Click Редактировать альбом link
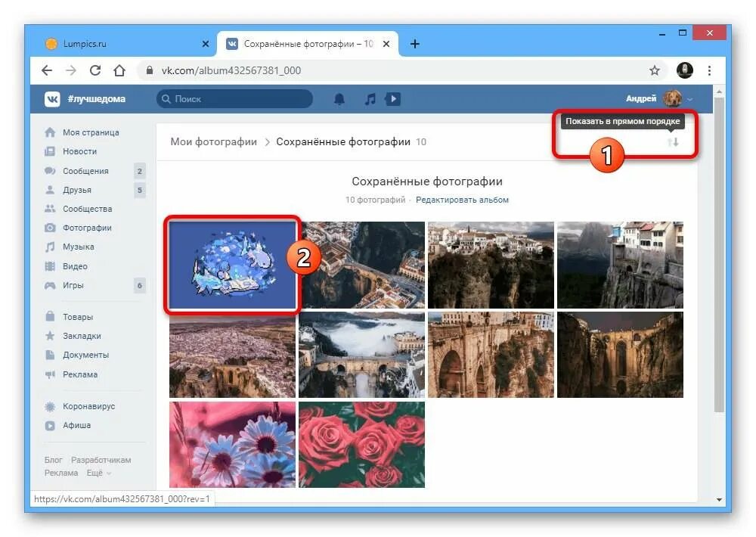Image resolution: width=756 pixels, height=537 pixels. (x=462, y=200)
